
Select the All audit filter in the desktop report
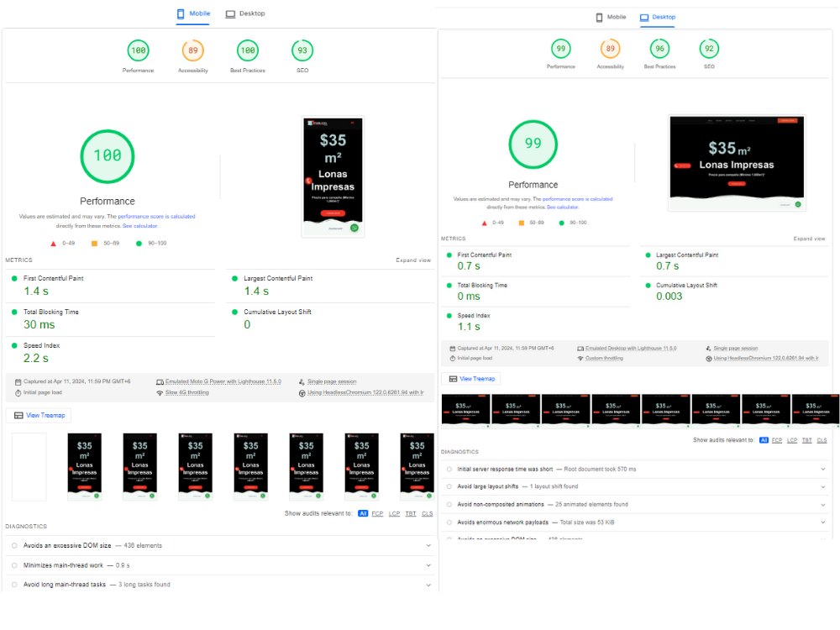764,440
